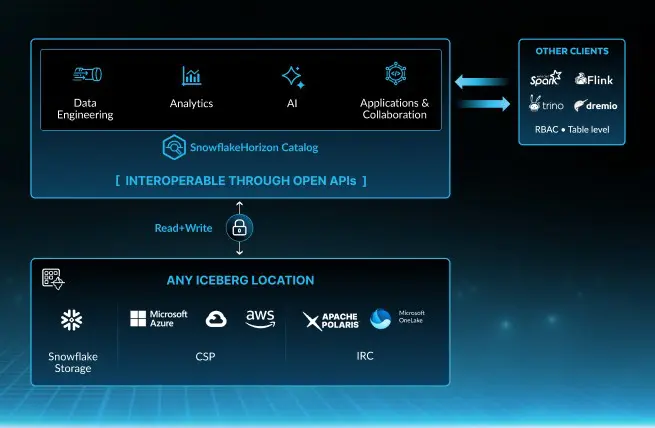The image size is (655, 428).
Task: Select the Apache Spark logo
Action: 546,78
